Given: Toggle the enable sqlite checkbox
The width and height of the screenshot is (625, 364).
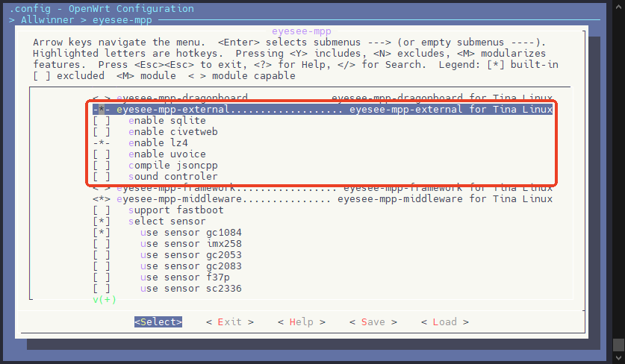Looking at the screenshot, I should (x=102, y=121).
